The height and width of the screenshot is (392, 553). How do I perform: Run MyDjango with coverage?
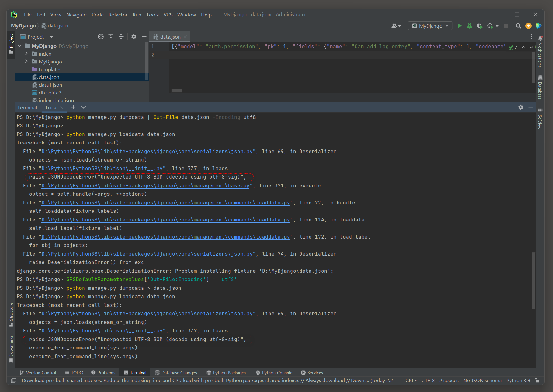(479, 26)
